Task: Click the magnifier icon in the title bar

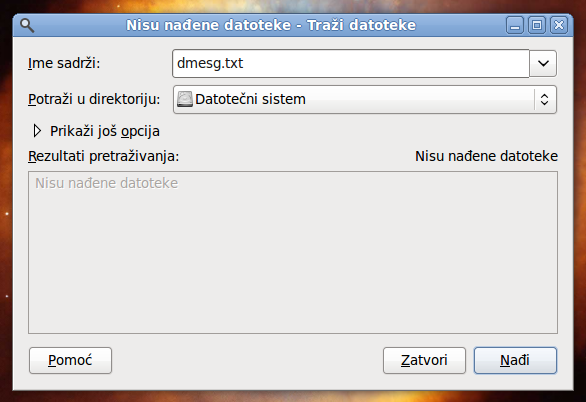Action: pos(27,25)
